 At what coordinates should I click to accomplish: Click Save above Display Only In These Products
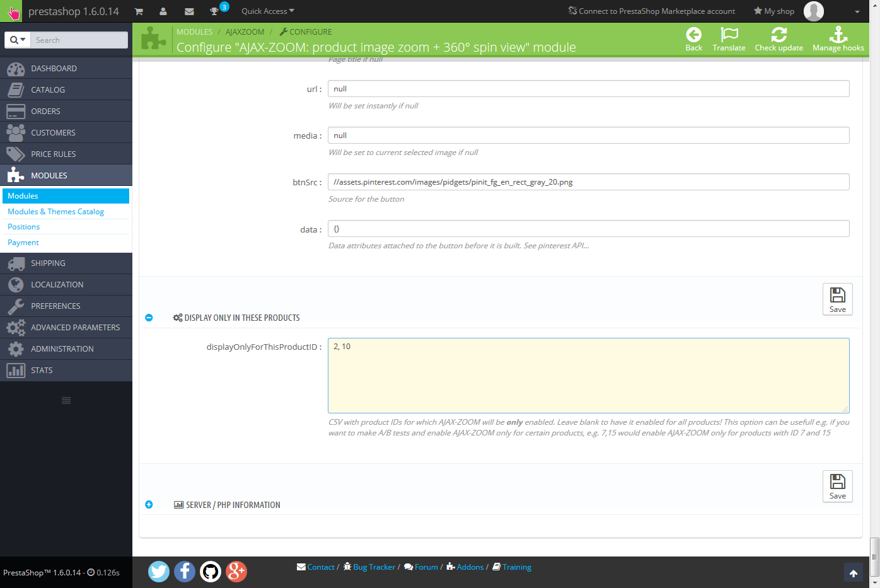pyautogui.click(x=838, y=299)
